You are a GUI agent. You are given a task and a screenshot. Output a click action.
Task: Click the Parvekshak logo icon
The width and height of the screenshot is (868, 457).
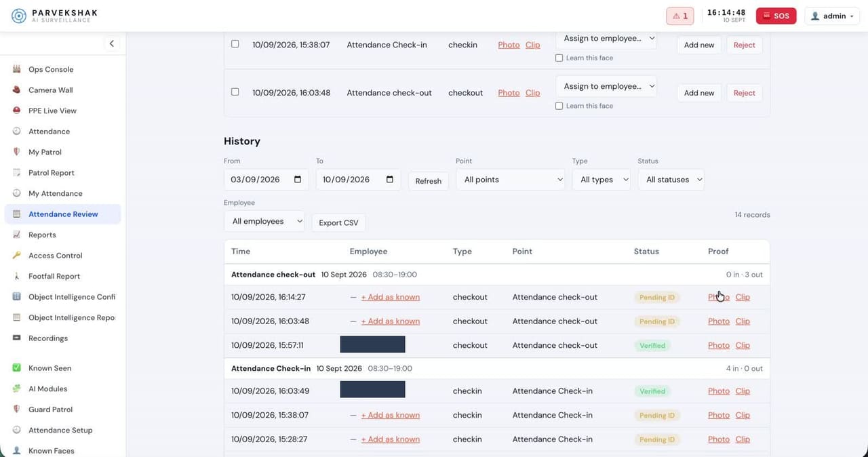pyautogui.click(x=19, y=16)
